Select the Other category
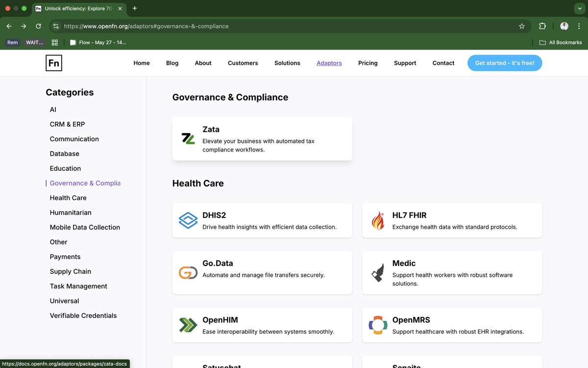The width and height of the screenshot is (588, 368). pos(58,242)
